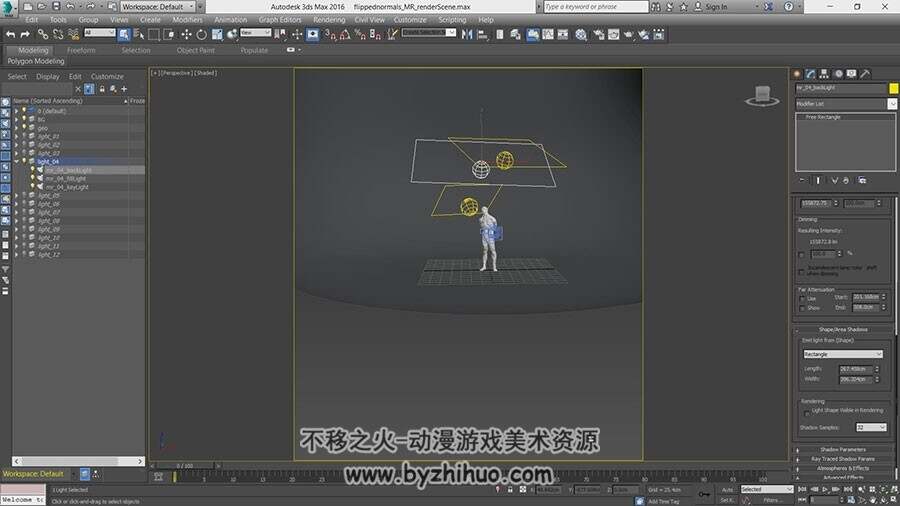
Task: Open the Utilities command panel tab
Action: point(866,74)
